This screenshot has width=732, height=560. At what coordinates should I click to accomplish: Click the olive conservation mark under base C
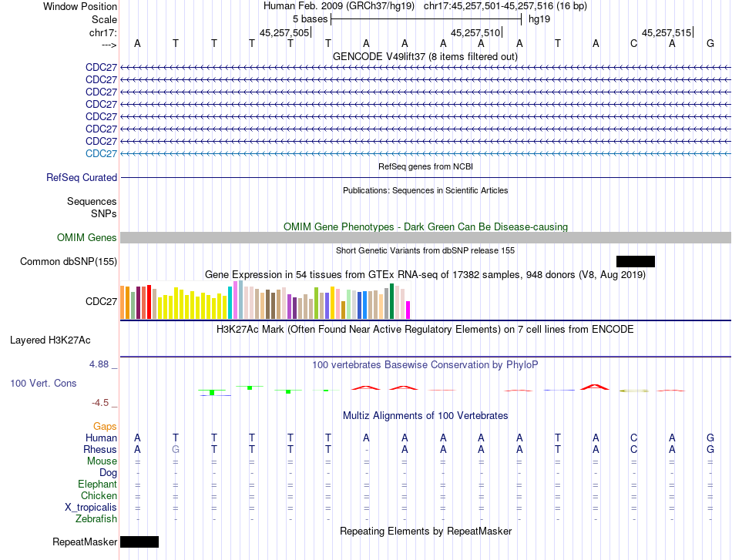(633, 391)
